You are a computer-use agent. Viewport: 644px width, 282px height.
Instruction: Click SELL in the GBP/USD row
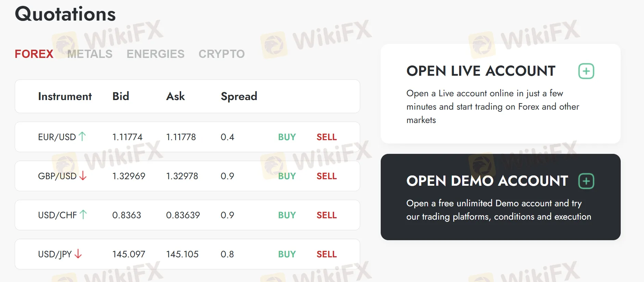[327, 176]
